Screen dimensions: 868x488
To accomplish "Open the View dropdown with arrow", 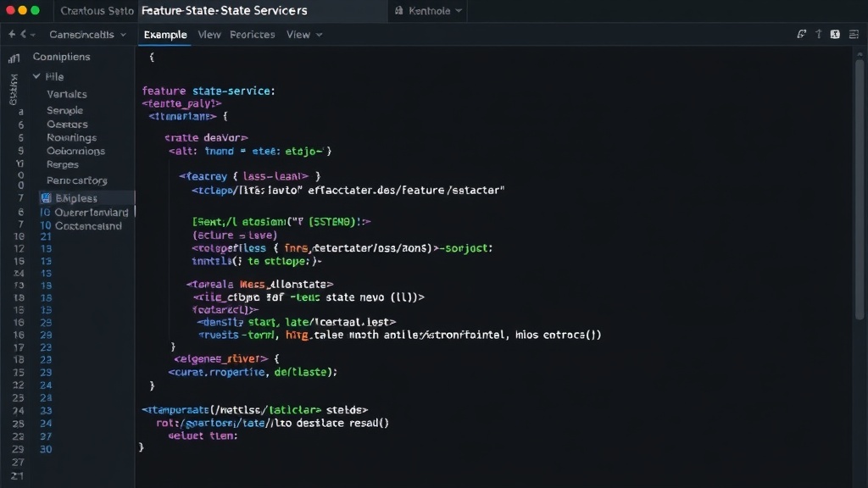I will coord(304,34).
